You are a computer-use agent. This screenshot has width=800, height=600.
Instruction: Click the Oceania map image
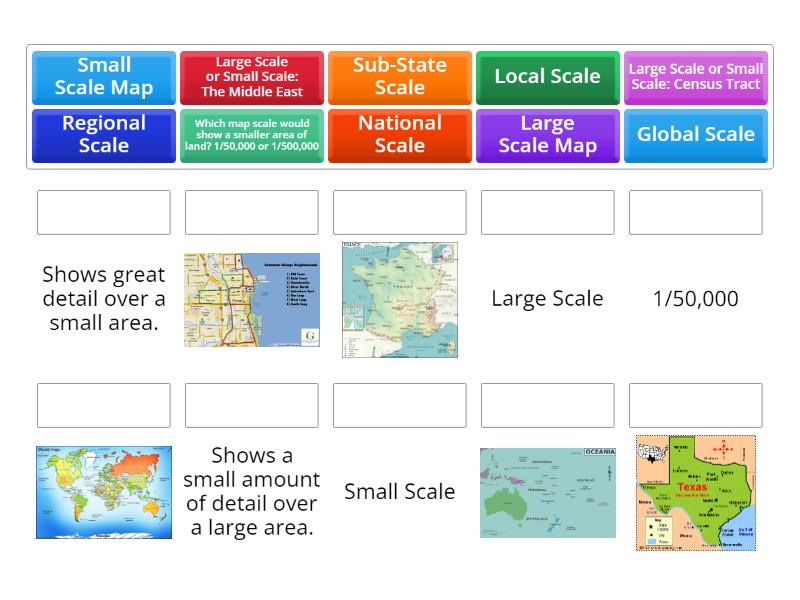click(x=547, y=493)
